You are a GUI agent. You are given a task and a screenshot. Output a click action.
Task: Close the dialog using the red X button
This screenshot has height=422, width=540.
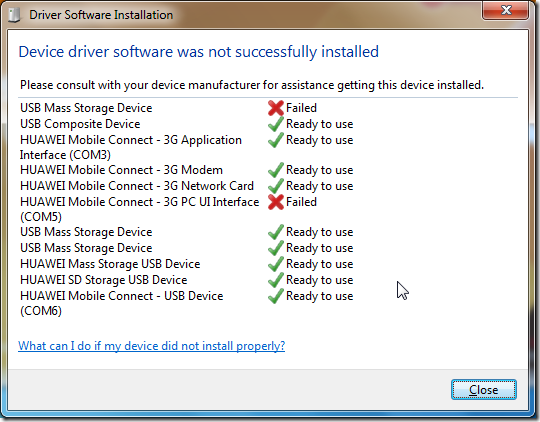pyautogui.click(x=506, y=10)
